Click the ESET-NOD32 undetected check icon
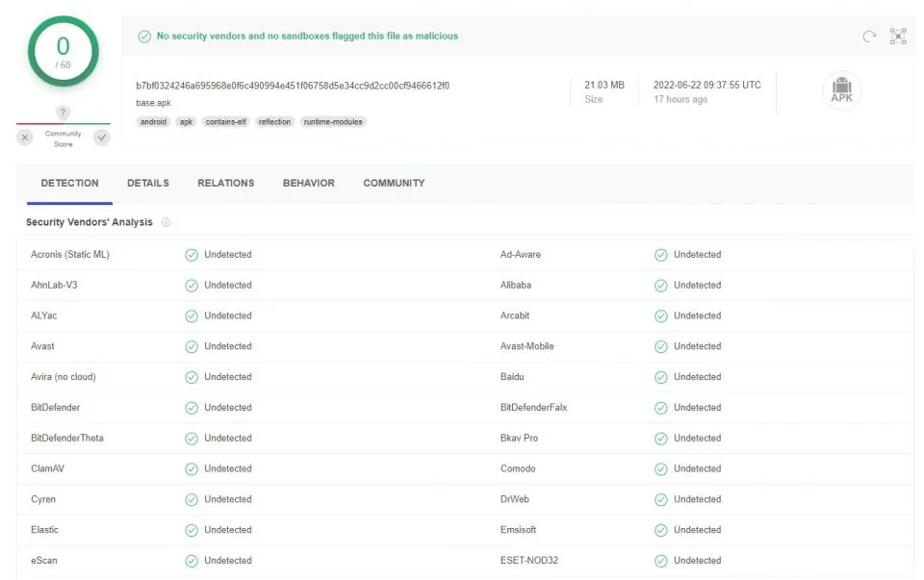Image resolution: width=924 pixels, height=580 pixels. [x=661, y=561]
